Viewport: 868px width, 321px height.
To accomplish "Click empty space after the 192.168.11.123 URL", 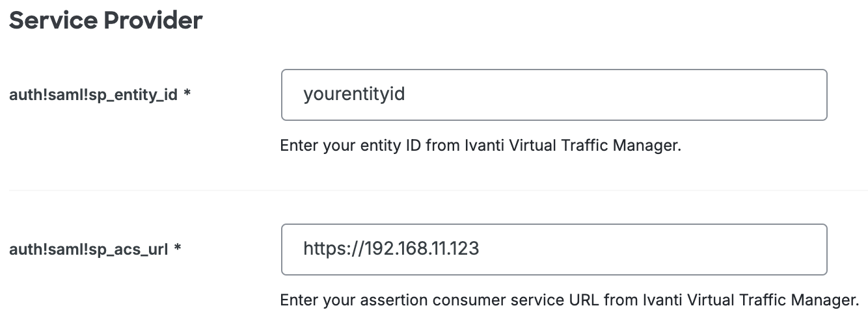I will coord(651,250).
